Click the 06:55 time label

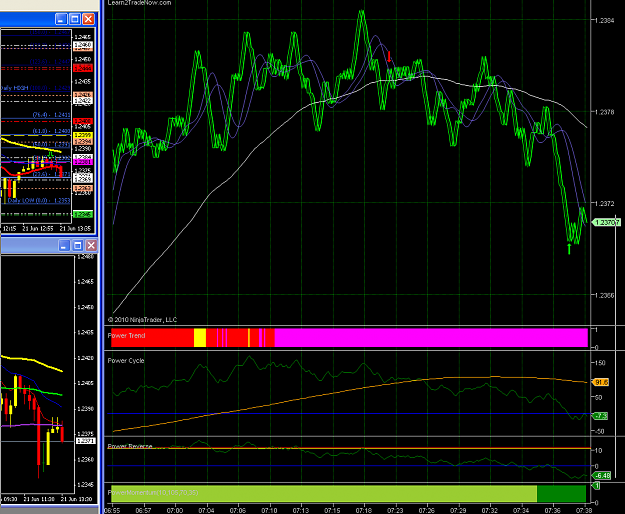pos(112,510)
